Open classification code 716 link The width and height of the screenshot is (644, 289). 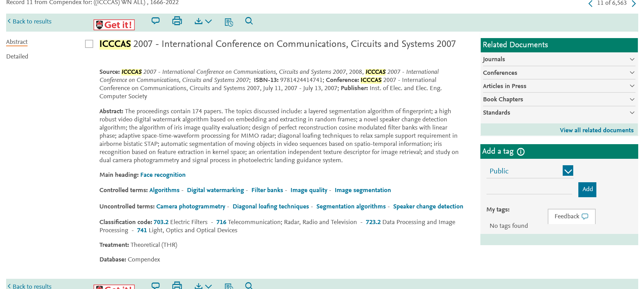(221, 222)
